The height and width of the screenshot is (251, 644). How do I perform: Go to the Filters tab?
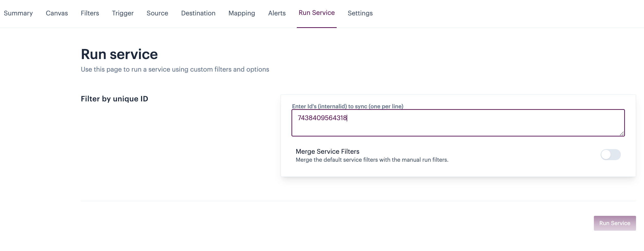[90, 13]
